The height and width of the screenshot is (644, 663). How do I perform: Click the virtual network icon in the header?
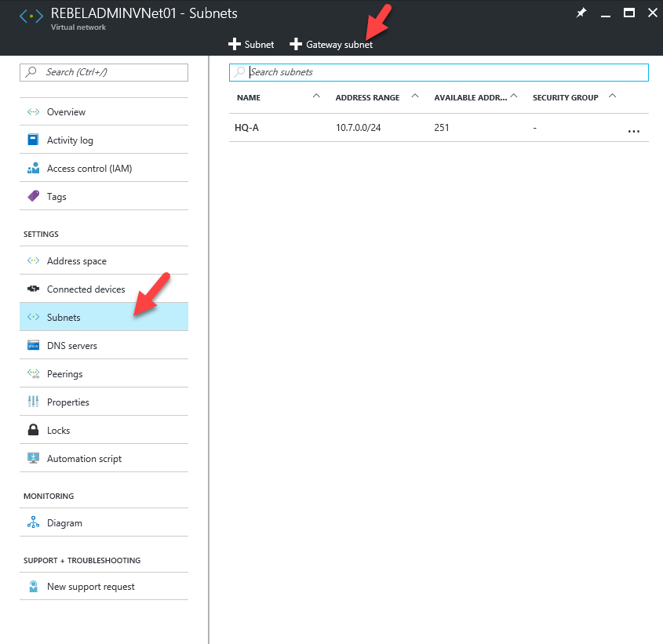31,16
